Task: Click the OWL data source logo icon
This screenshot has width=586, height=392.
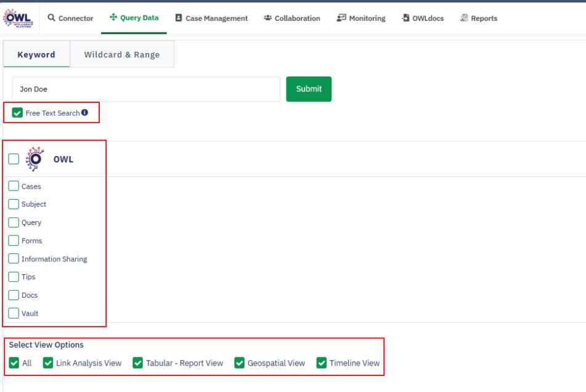Action: (x=36, y=158)
